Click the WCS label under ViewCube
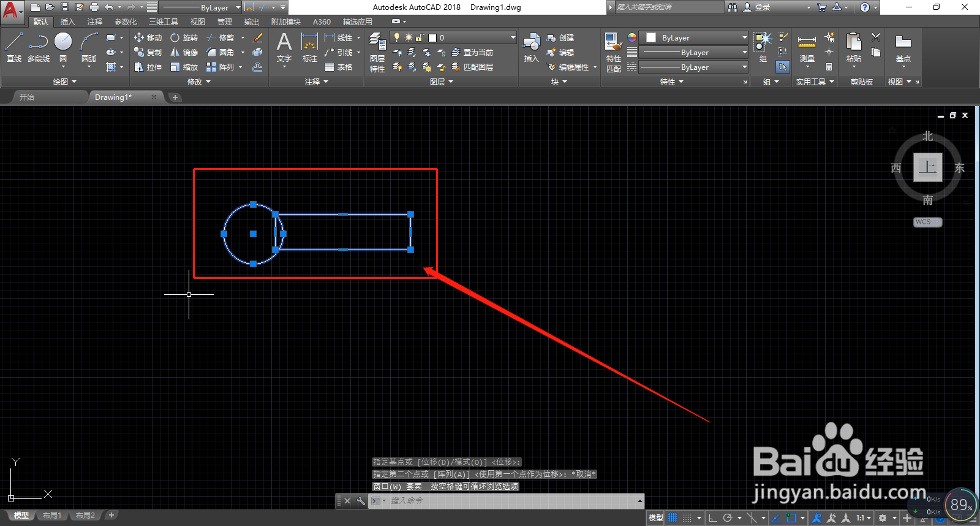The height and width of the screenshot is (526, 980). point(927,222)
